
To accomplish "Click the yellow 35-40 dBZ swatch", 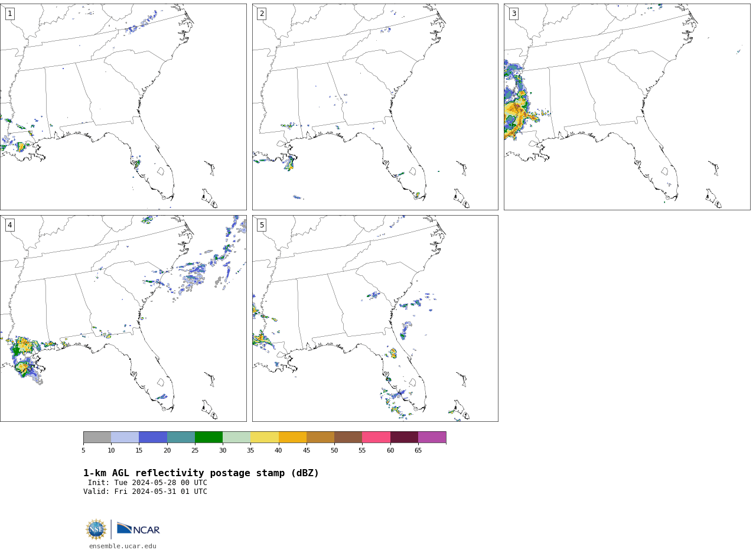I will 265,437.
